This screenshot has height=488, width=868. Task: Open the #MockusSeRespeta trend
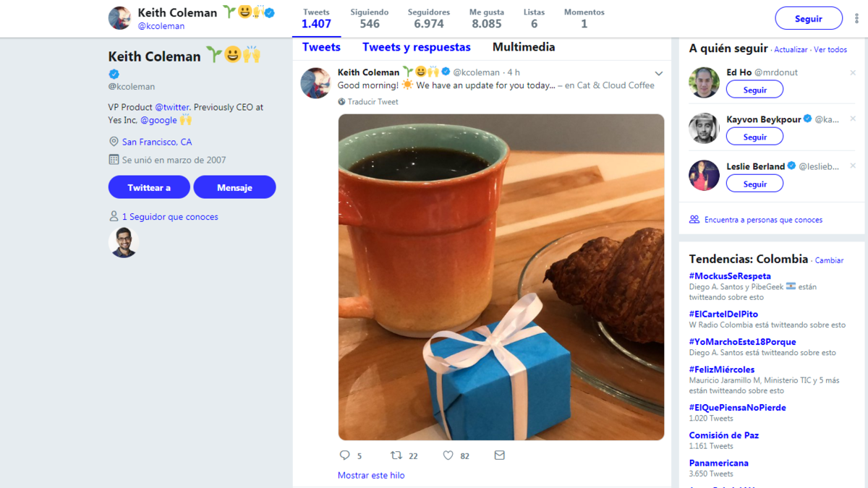(730, 276)
